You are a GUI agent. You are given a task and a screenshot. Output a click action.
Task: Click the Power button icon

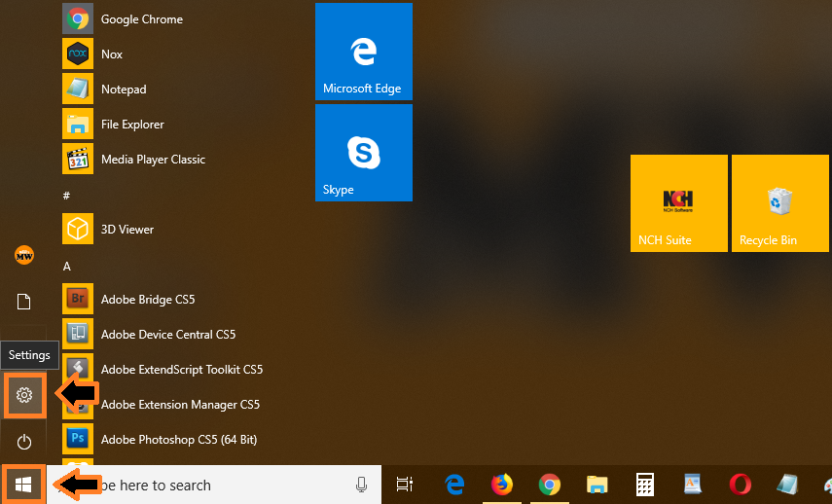[24, 442]
